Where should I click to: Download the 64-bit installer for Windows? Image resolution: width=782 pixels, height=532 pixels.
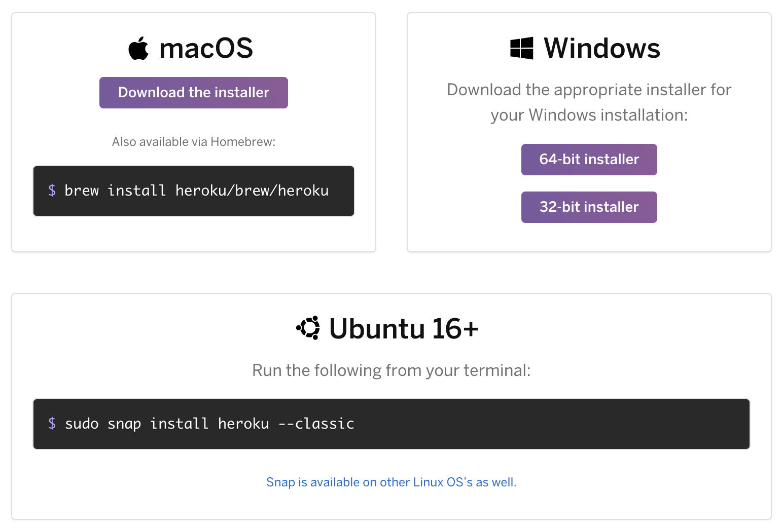click(x=589, y=160)
